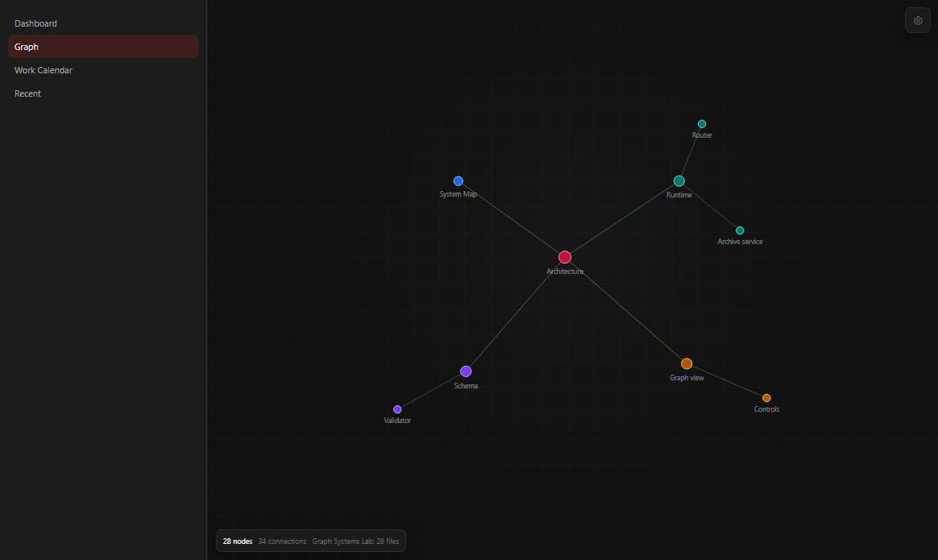This screenshot has width=938, height=560.
Task: Open Work Calendar page
Action: (103, 70)
